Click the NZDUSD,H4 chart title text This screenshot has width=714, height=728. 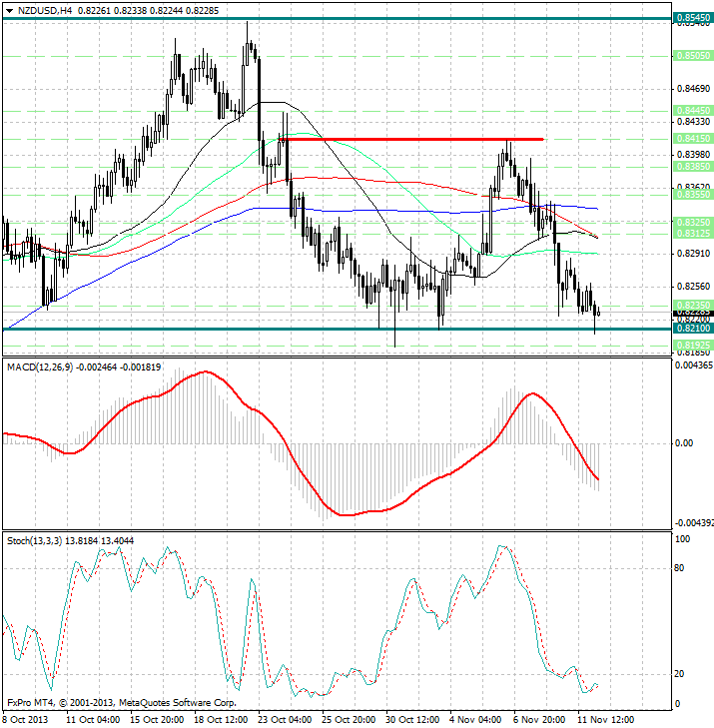tap(45, 10)
